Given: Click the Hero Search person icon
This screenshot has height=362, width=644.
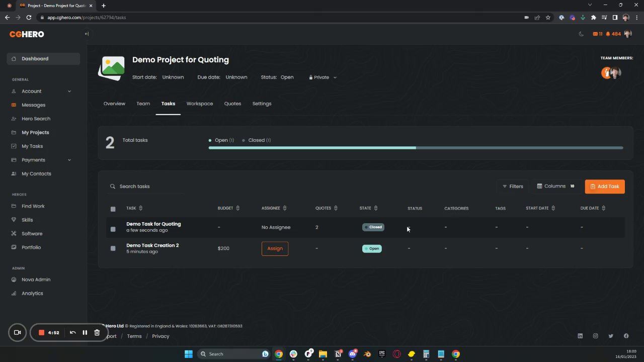Looking at the screenshot, I should [x=14, y=119].
